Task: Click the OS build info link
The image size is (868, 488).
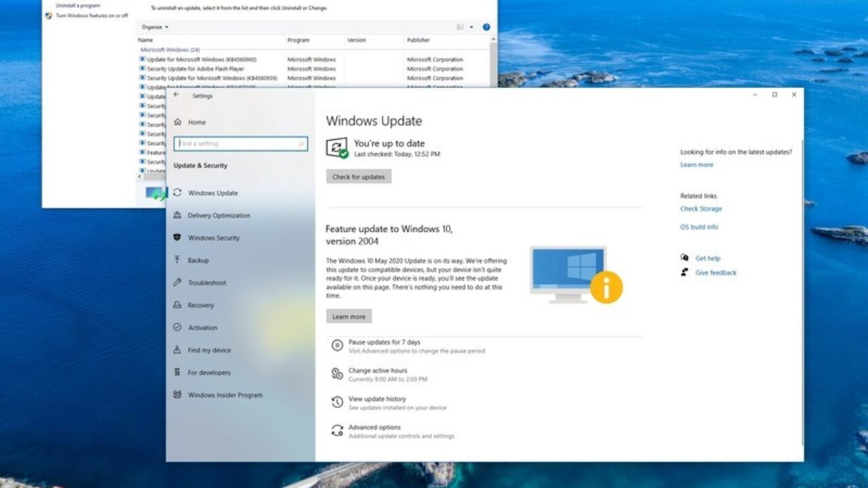Action: (699, 227)
